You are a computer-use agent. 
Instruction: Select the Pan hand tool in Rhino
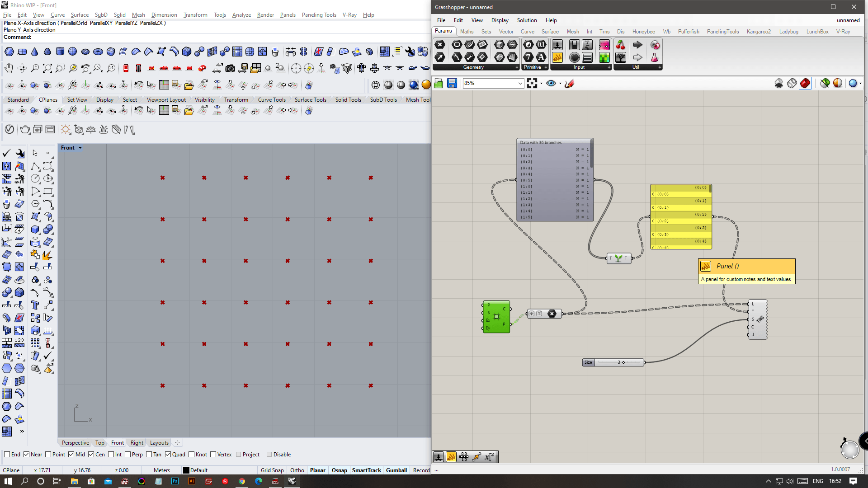(9, 68)
